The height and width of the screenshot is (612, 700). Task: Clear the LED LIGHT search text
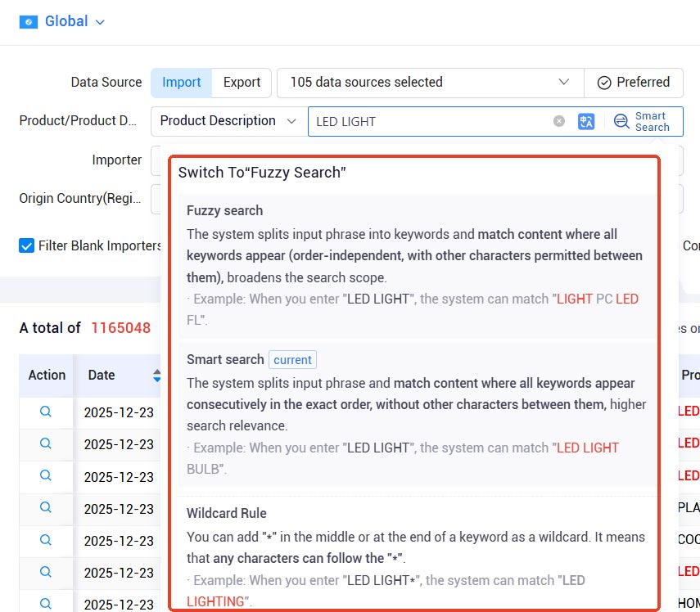click(x=559, y=121)
